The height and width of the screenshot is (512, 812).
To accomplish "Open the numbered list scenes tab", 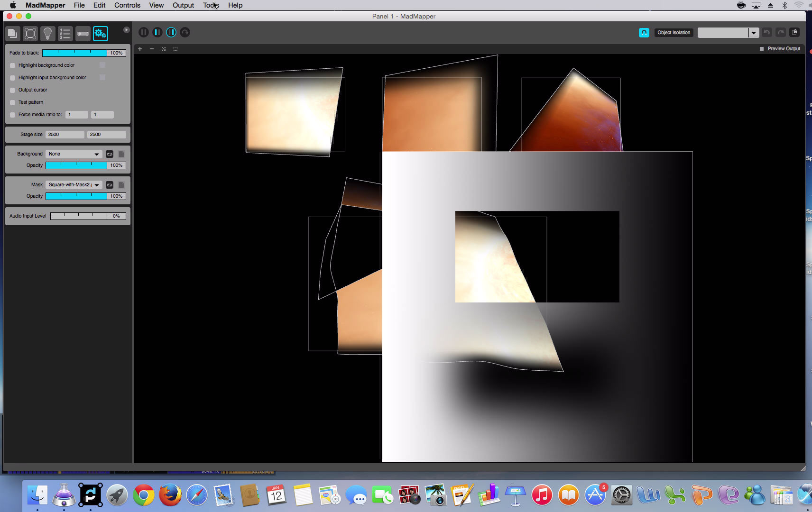I will point(65,34).
